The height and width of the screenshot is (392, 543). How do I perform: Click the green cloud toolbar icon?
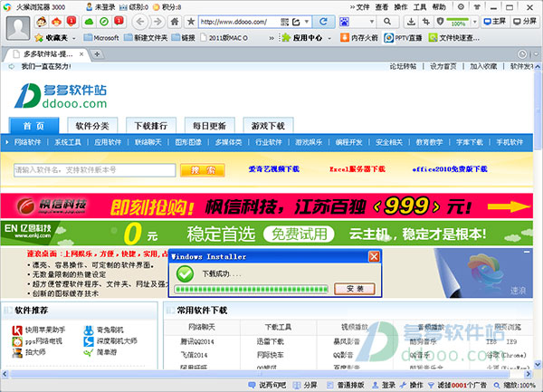click(x=90, y=22)
